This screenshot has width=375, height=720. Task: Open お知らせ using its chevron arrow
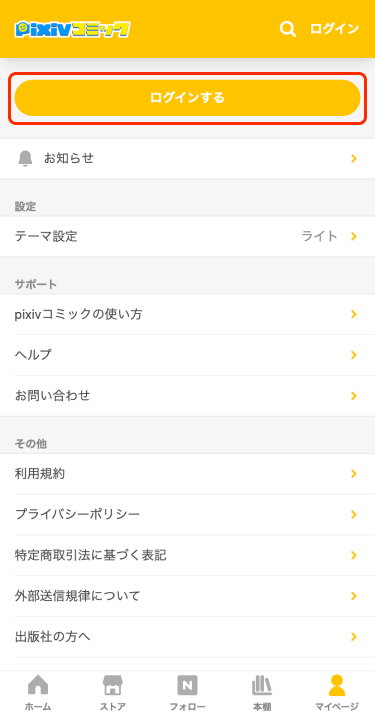353,158
